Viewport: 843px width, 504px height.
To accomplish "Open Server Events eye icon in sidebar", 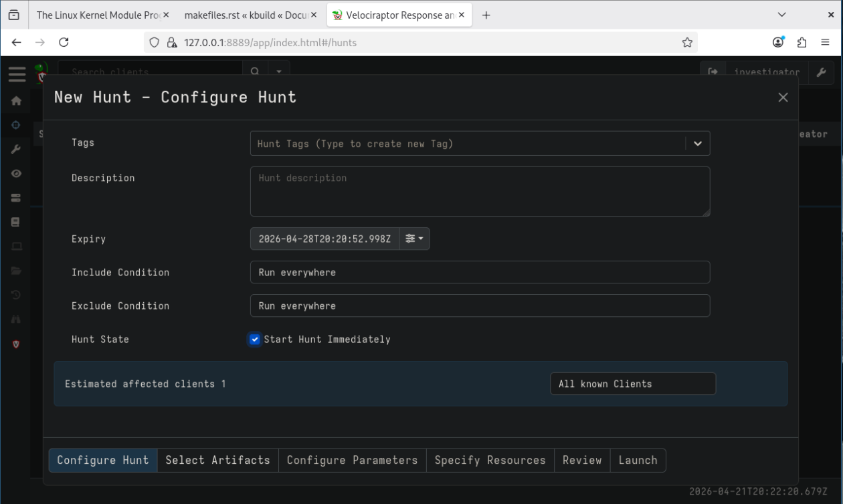I will click(x=17, y=174).
